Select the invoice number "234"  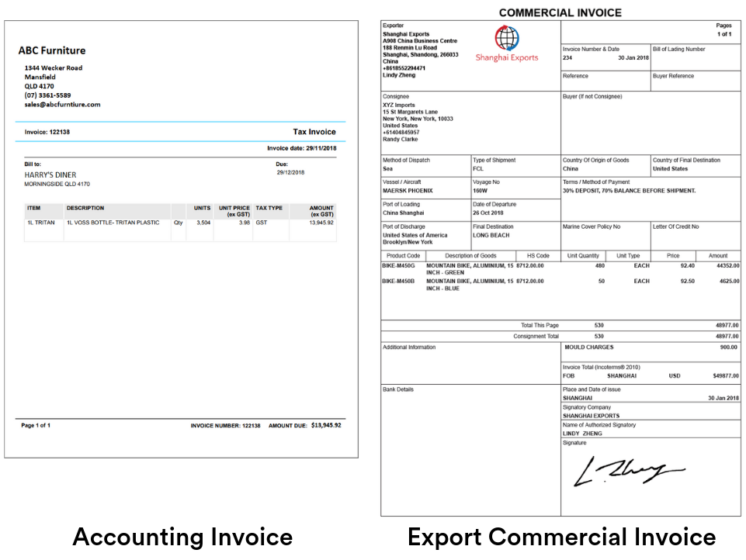[567, 57]
